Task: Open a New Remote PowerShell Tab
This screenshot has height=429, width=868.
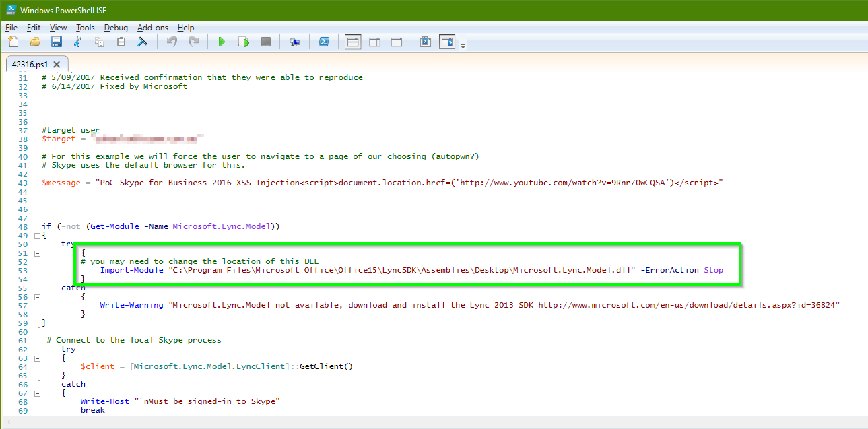Action: tap(294, 42)
